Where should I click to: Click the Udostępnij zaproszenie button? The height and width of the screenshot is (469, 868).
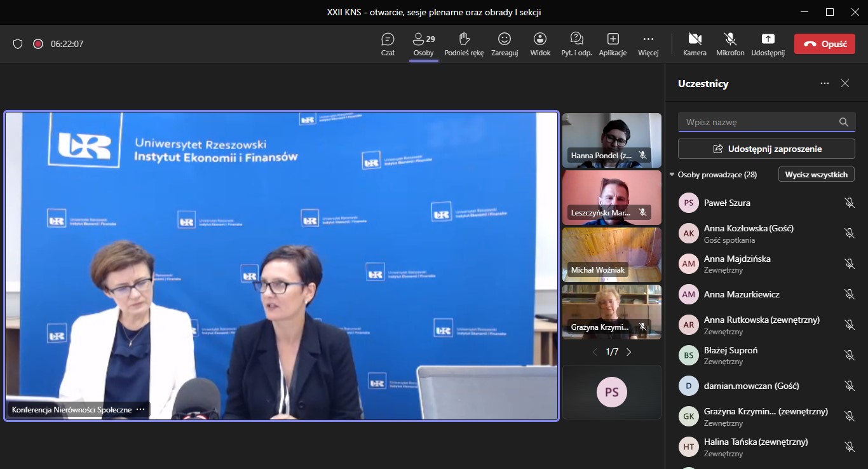coord(766,149)
